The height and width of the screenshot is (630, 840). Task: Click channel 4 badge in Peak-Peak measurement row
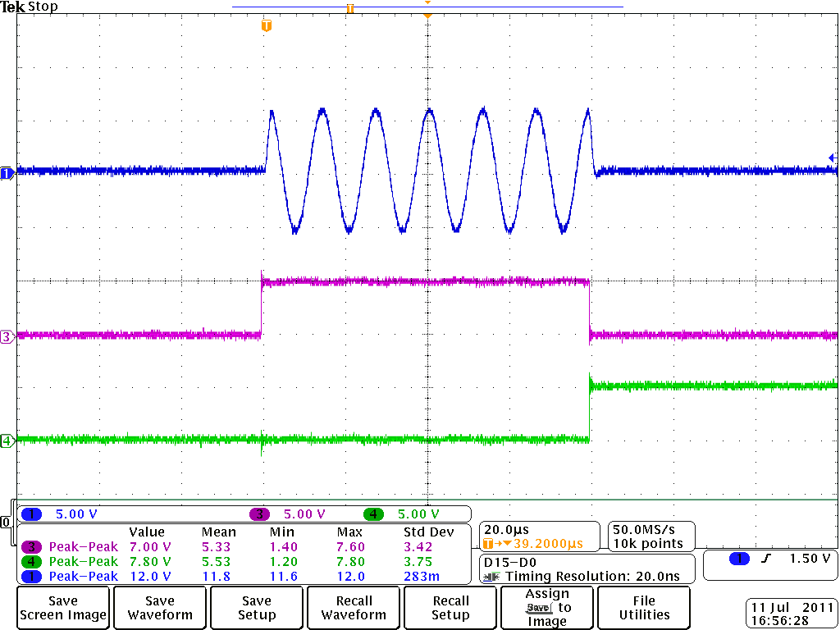point(32,562)
